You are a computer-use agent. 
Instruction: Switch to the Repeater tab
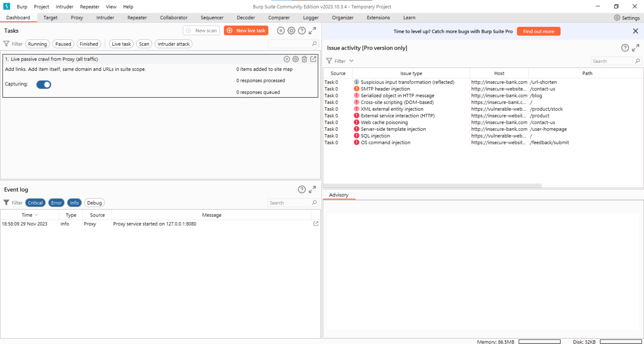[137, 17]
